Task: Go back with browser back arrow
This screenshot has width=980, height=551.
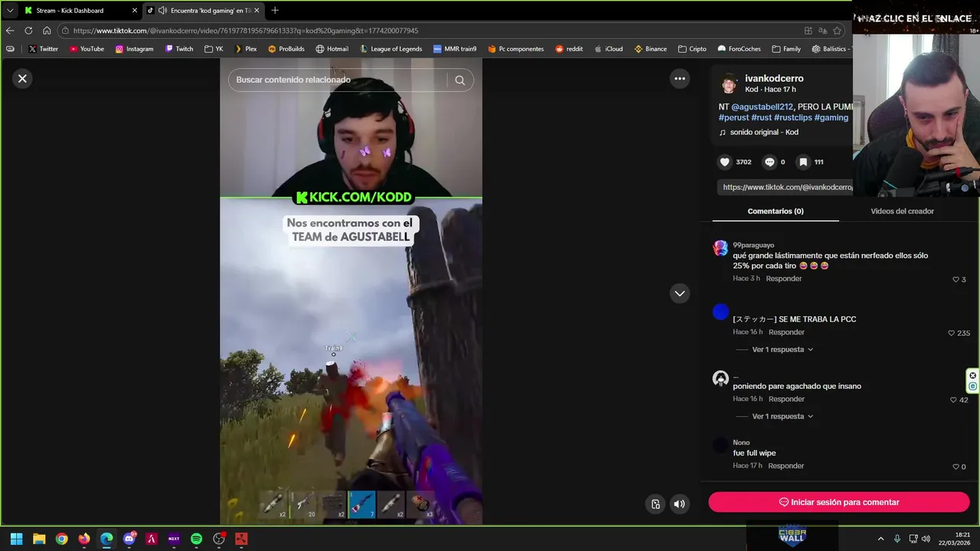Action: [x=10, y=31]
